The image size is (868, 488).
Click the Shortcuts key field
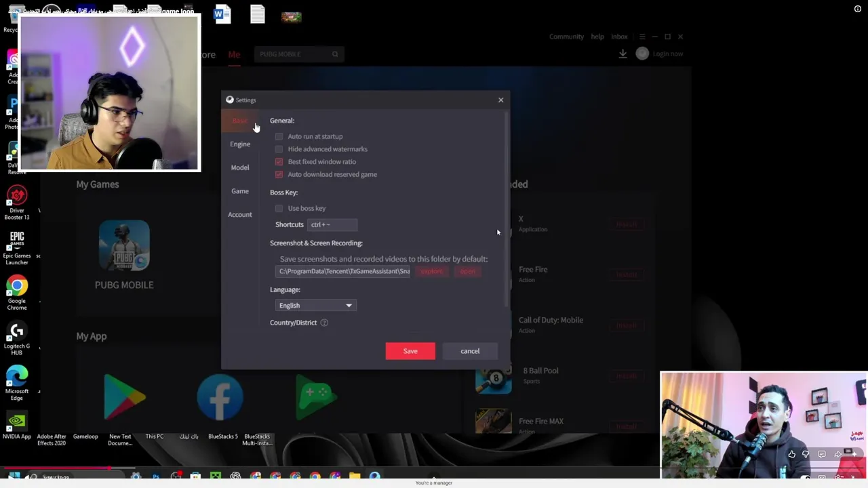[332, 224]
